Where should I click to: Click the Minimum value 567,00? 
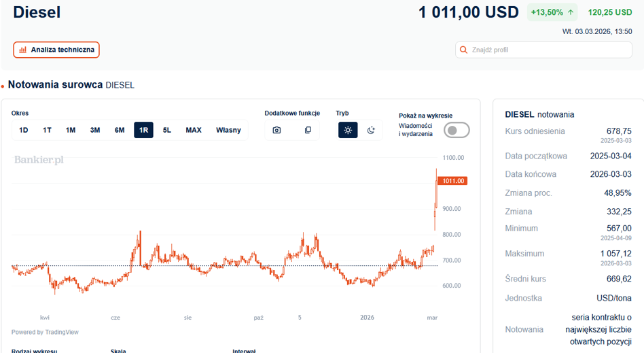coord(619,229)
